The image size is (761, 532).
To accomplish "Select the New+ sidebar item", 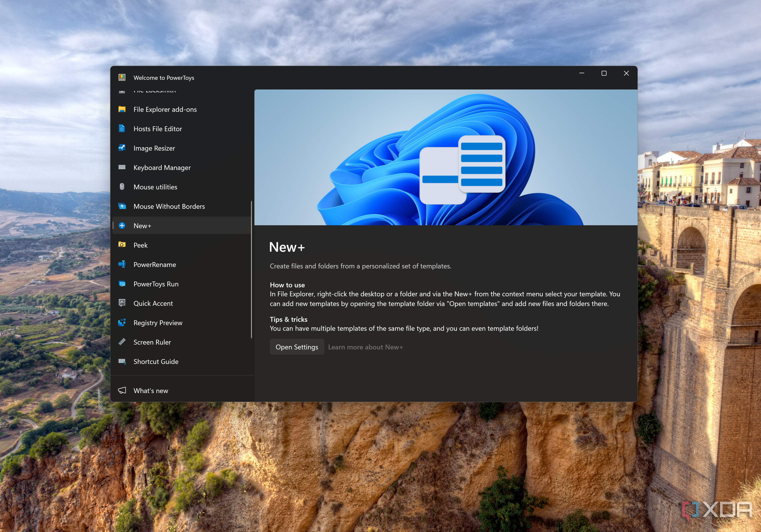I will 142,226.
